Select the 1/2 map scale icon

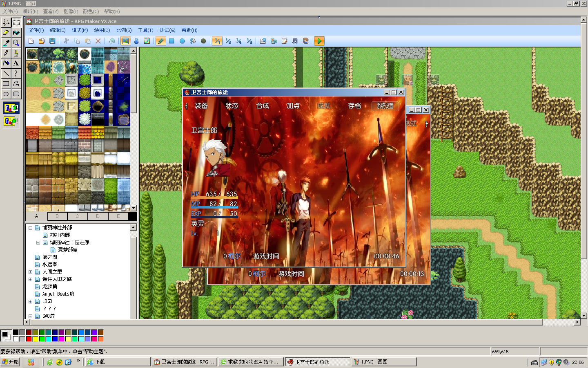[x=228, y=41]
